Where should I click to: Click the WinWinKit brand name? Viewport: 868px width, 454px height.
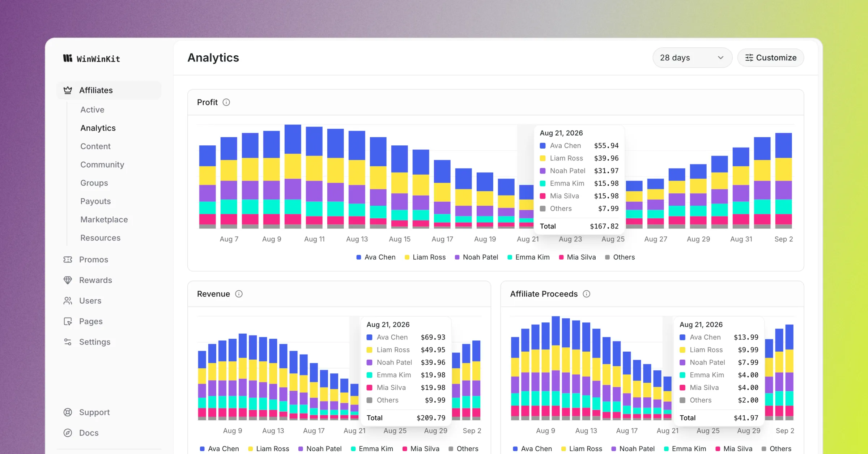[98, 59]
